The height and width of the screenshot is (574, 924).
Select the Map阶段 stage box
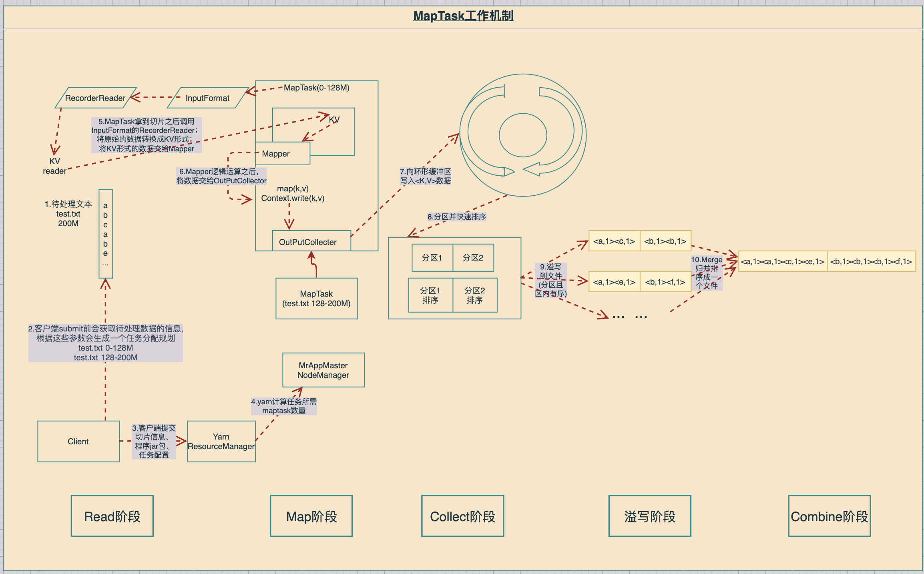(311, 516)
